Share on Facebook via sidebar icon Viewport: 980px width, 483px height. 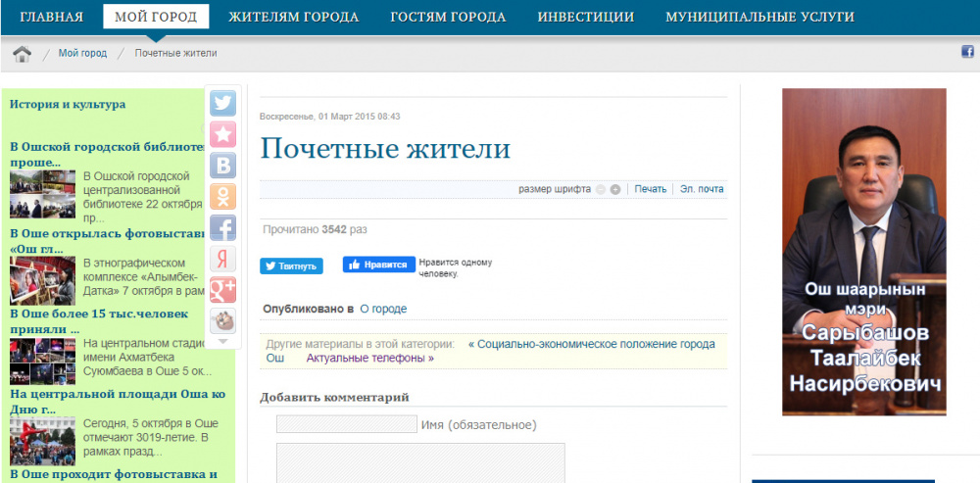(222, 228)
